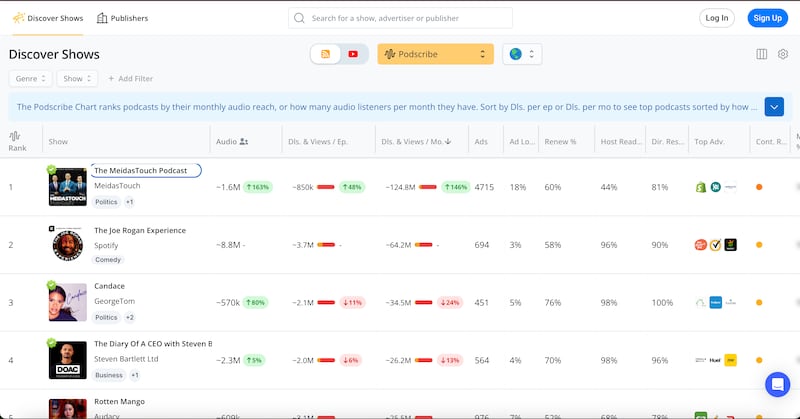
Task: Open the Discover Shows tab
Action: click(x=48, y=18)
